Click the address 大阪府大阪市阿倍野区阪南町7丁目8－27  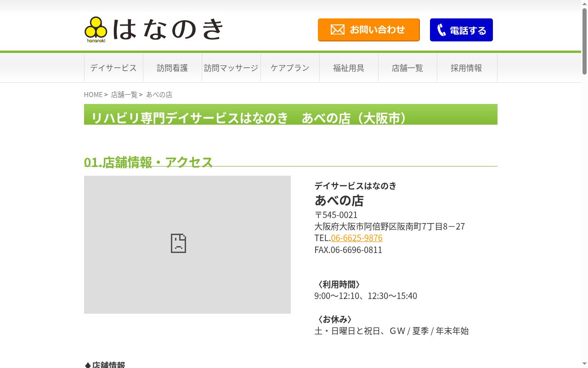[x=390, y=226]
